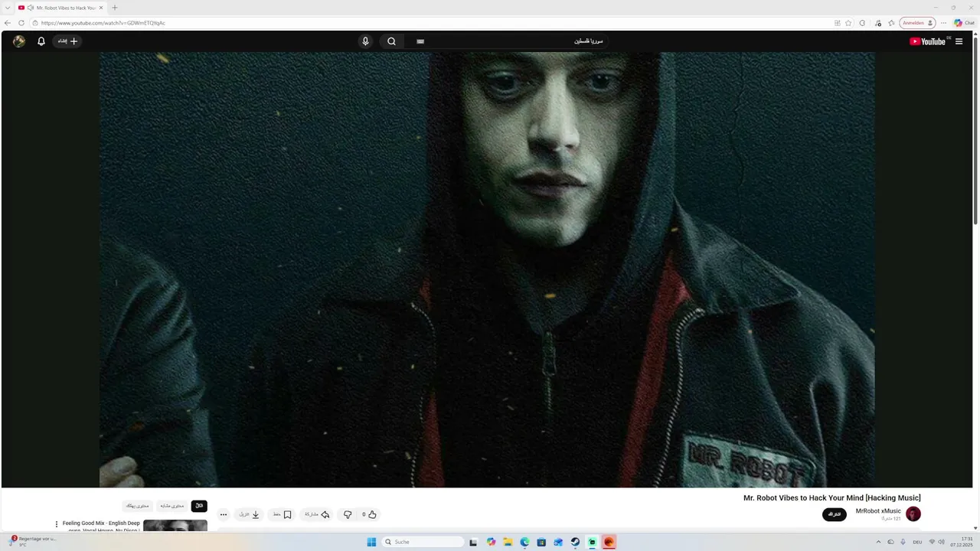Show hidden system tray icons chevron
This screenshot has width=980, height=551.
878,542
